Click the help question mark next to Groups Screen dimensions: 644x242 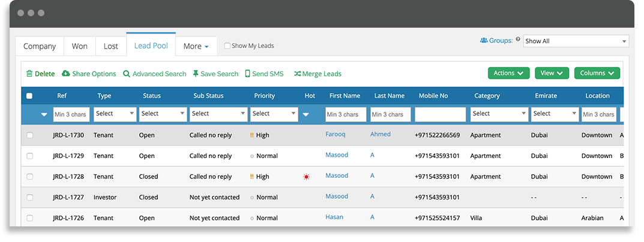point(518,40)
